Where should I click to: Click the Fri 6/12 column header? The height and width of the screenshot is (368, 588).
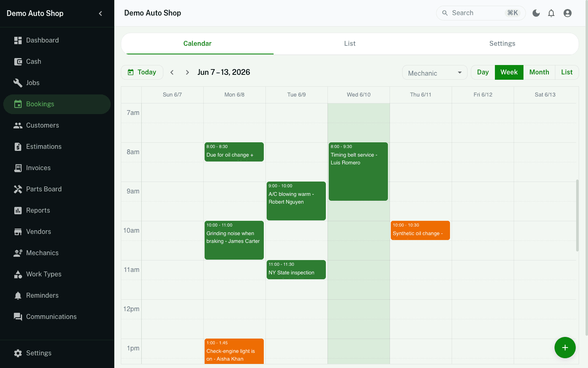coord(483,95)
